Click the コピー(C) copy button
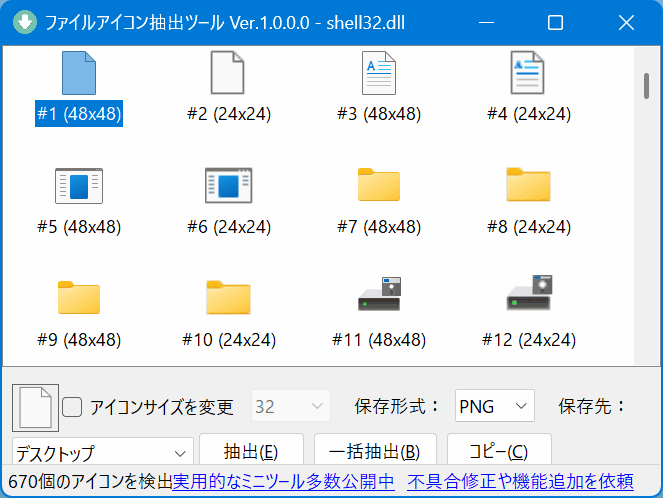The width and height of the screenshot is (663, 498). click(x=499, y=451)
